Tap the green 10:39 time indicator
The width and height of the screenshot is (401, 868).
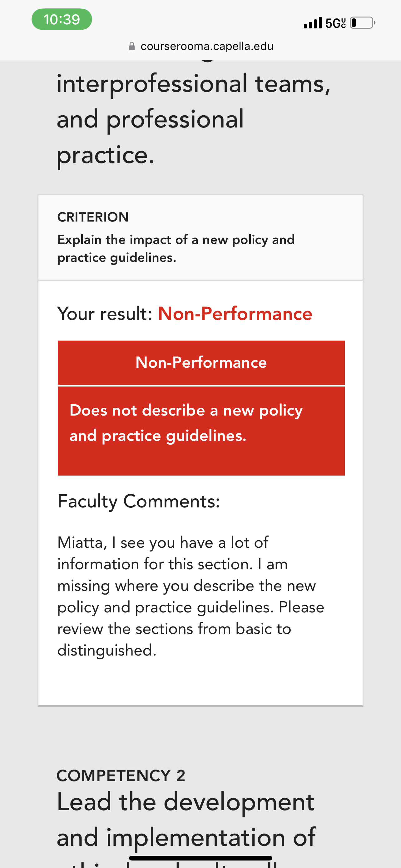(x=62, y=19)
